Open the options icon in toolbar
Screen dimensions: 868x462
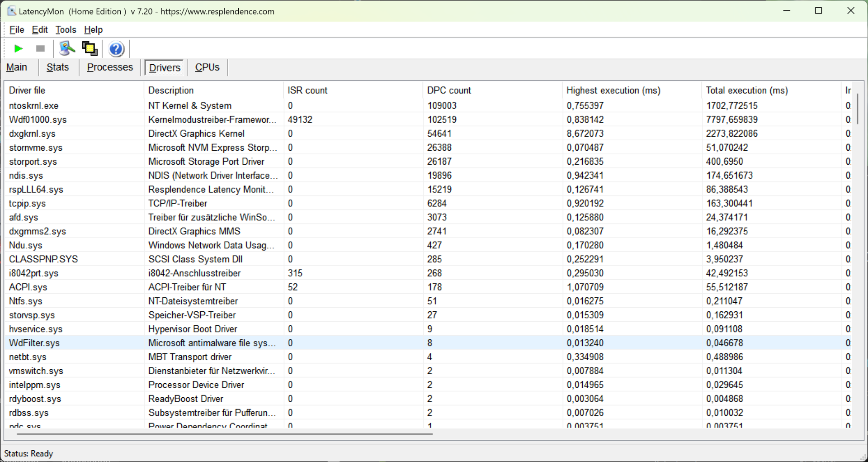[x=67, y=48]
